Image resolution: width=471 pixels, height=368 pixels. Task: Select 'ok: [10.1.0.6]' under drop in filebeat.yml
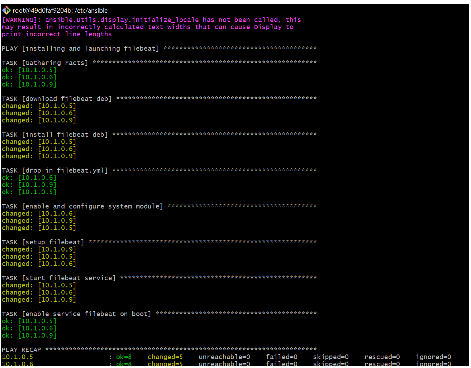(x=29, y=178)
